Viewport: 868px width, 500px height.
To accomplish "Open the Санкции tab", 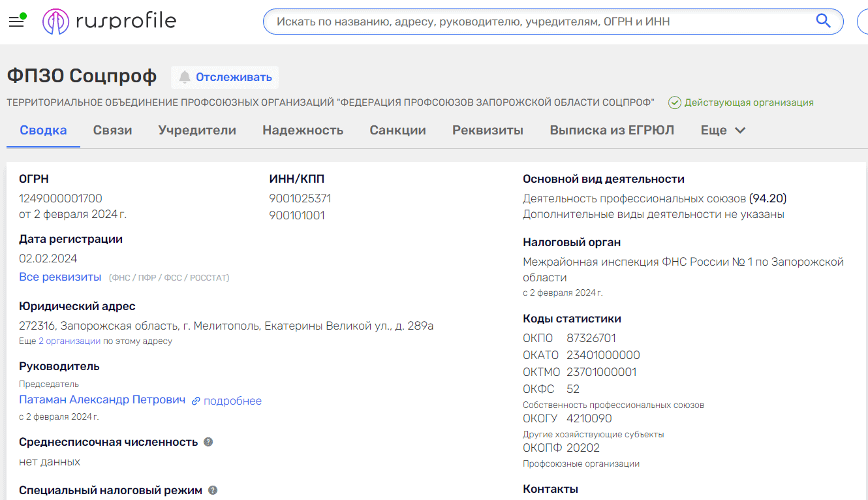I will (x=397, y=130).
